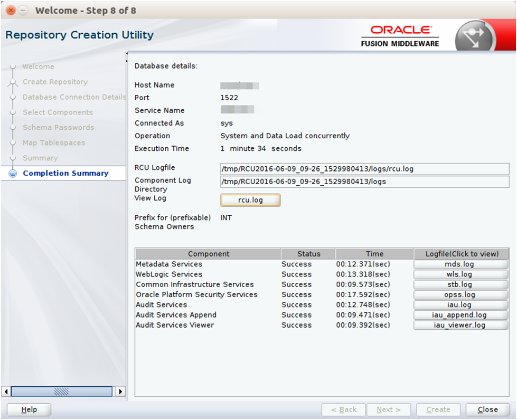
Task: Click the schema prefix value INT
Action: click(226, 218)
